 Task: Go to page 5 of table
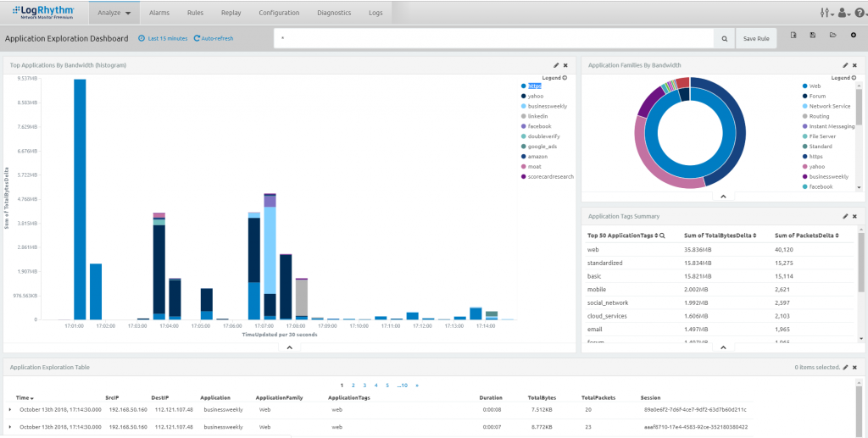(387, 385)
